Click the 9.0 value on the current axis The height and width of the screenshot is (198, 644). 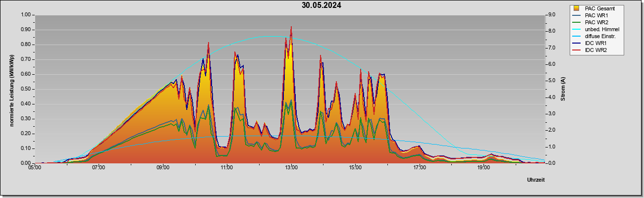tap(551, 15)
